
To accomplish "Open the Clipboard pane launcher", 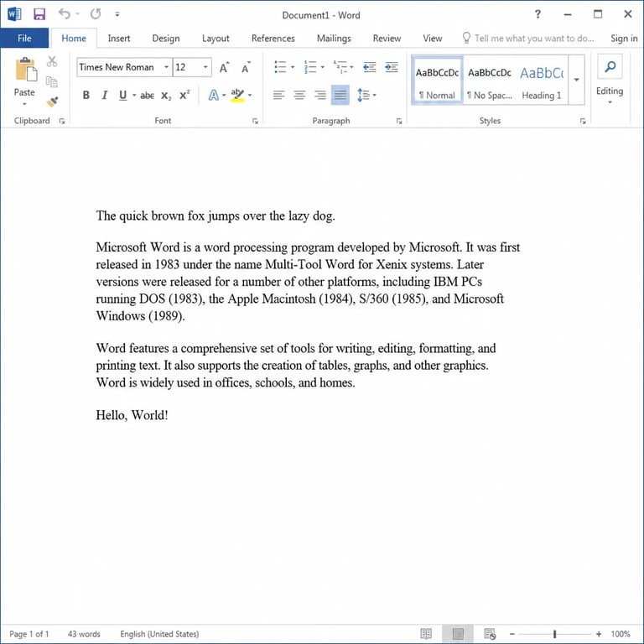I will coord(62,121).
